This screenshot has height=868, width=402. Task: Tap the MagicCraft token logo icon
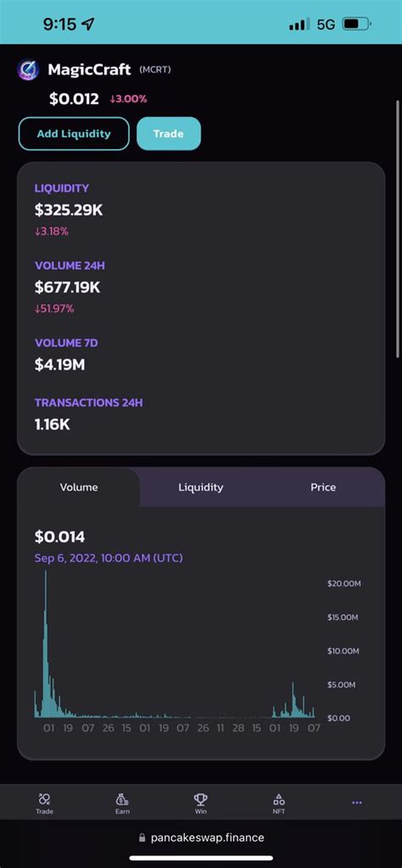tap(28, 71)
